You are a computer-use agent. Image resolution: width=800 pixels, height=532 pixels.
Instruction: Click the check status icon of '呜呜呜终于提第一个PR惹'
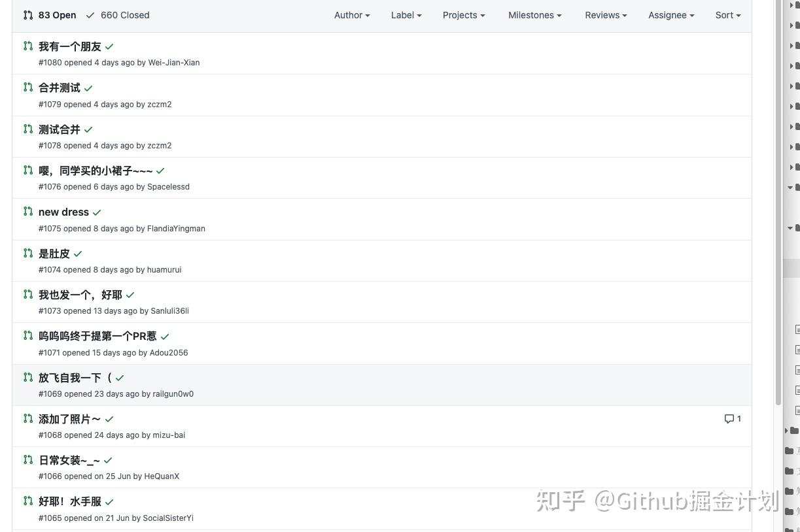point(165,337)
